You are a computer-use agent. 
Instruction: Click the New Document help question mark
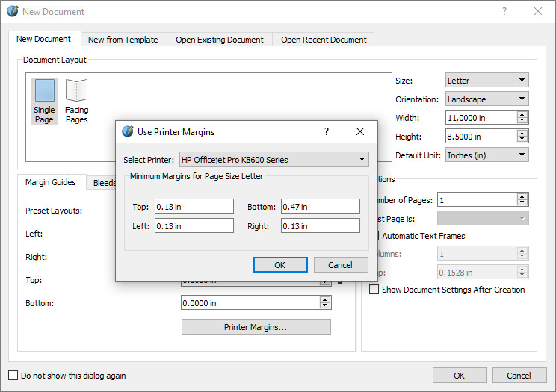(504, 12)
